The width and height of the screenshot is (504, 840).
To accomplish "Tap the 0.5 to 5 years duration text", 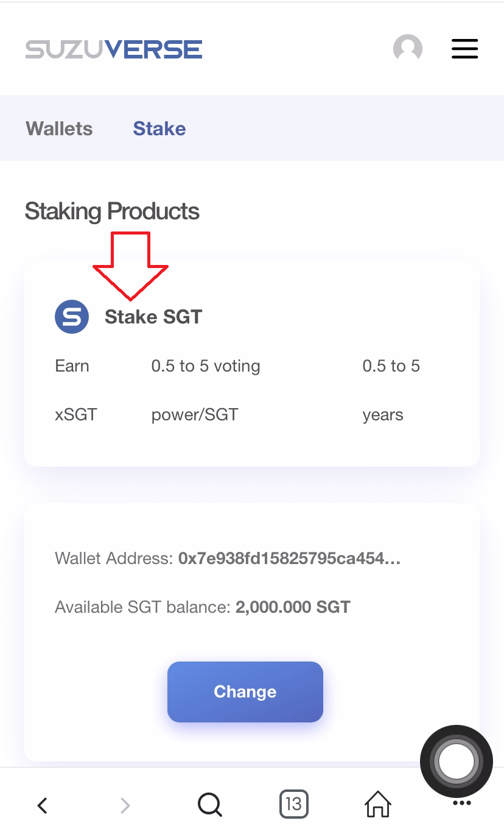I will coord(391,390).
